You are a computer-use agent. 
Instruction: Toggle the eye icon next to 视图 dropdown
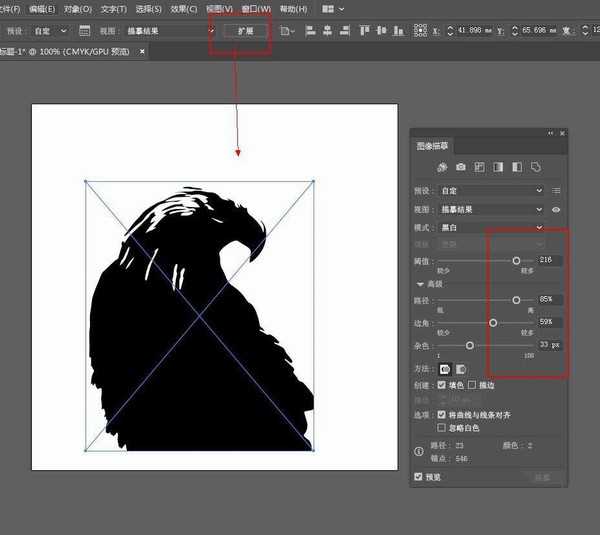click(556, 210)
